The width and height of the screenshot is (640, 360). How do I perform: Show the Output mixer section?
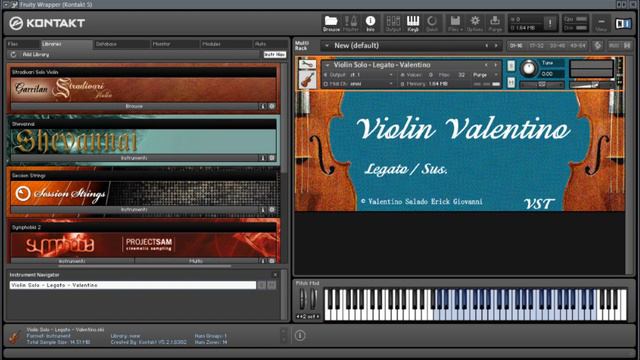(393, 23)
